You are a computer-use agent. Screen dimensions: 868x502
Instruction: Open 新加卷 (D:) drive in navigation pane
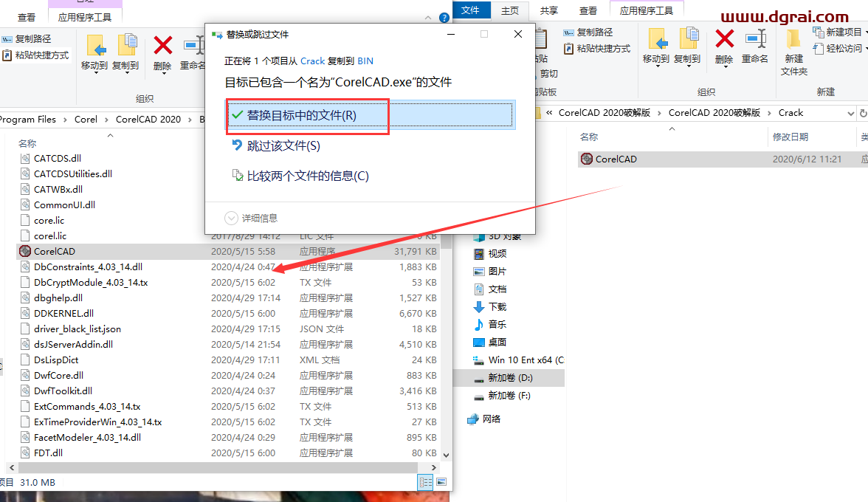tap(510, 377)
